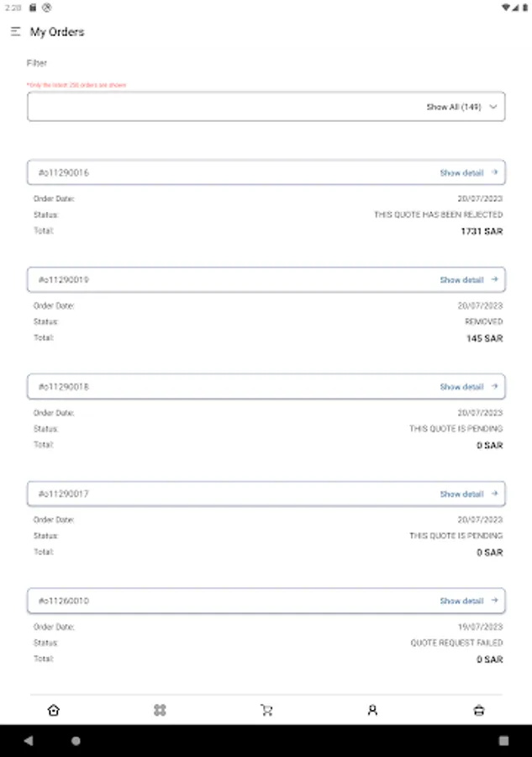The width and height of the screenshot is (532, 757).
Task: Tap the arrow icon for order #o11290016
Action: click(x=494, y=172)
